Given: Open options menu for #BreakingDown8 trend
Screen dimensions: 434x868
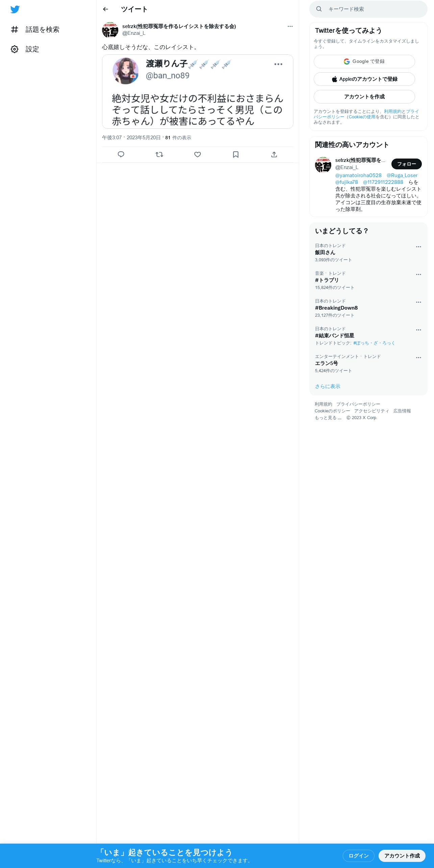Looking at the screenshot, I should point(418,302).
